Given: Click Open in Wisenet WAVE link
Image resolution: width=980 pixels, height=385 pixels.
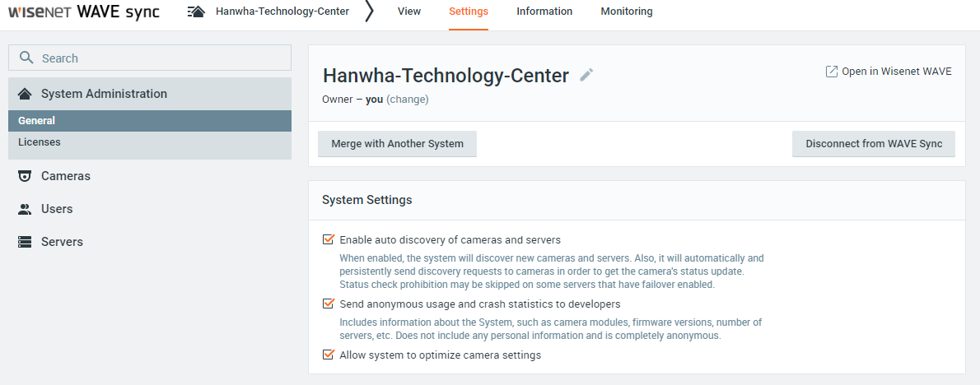Looking at the screenshot, I should tap(896, 71).
